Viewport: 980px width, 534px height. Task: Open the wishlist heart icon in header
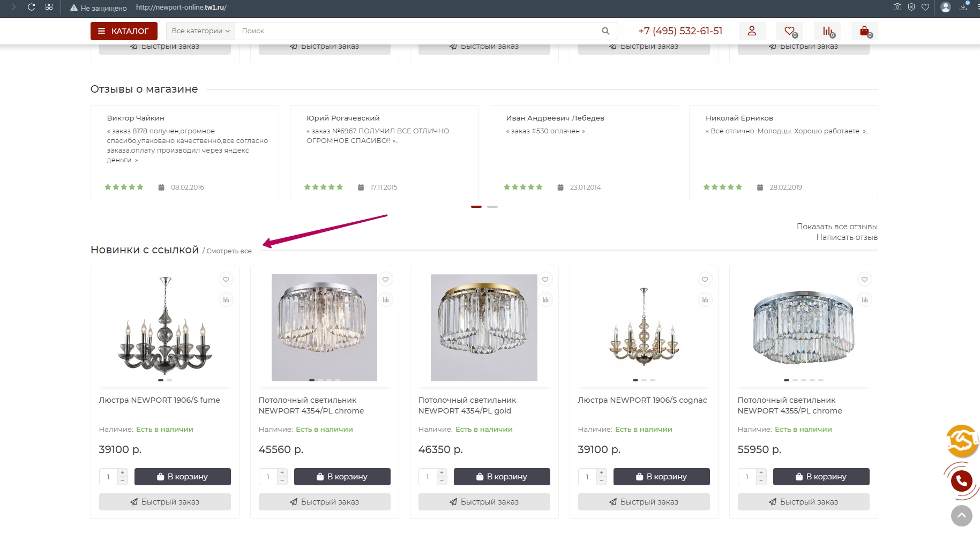click(789, 31)
